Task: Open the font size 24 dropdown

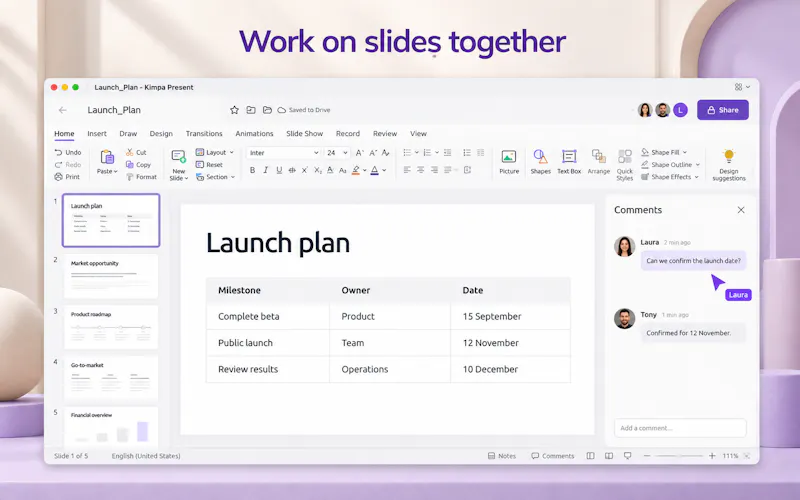Action: [x=337, y=153]
